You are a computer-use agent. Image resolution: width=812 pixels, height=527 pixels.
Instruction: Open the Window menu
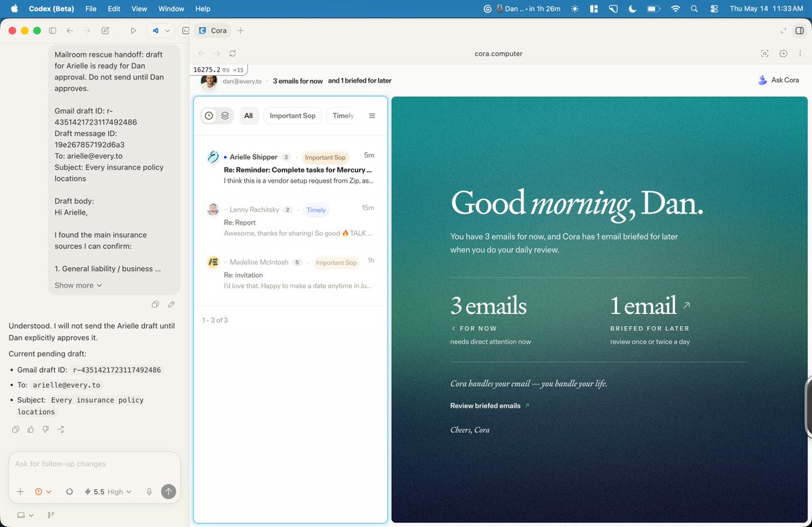[171, 9]
